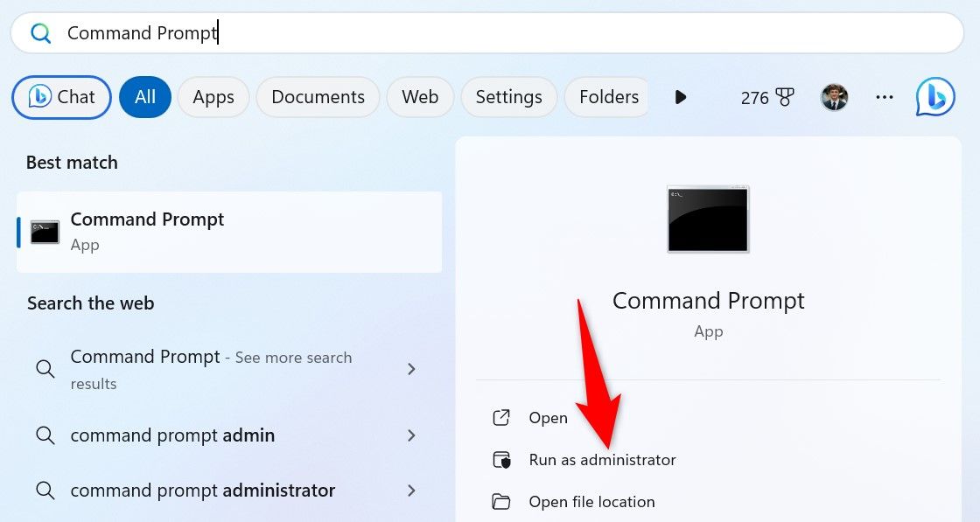This screenshot has height=522, width=980.
Task: Click the large Command Prompt preview icon
Action: [x=708, y=219]
